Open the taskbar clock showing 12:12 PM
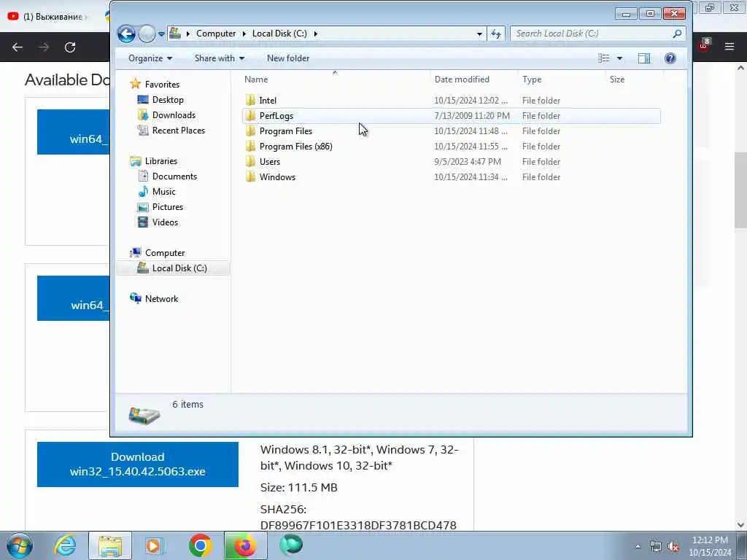Screen dimensions: 747x560 click(710, 545)
